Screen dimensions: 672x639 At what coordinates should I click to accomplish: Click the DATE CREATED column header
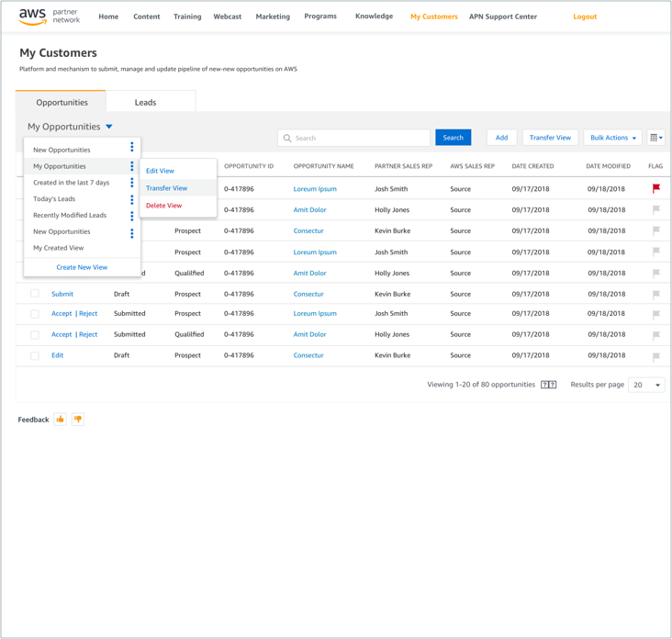click(532, 166)
